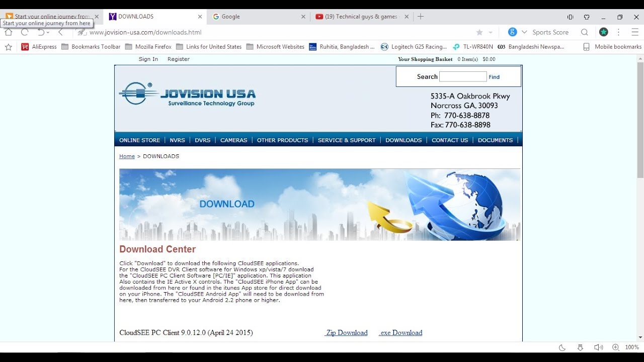
Task: Click the zoom-in plus icon near 100%
Action: coord(615,347)
